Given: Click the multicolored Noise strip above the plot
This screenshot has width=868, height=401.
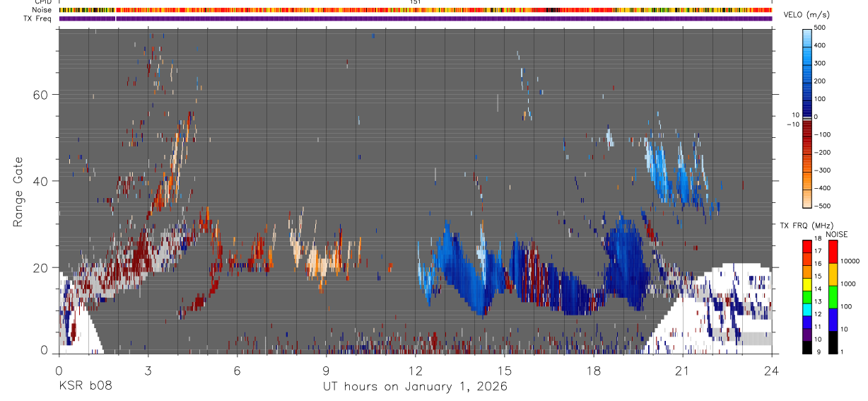Looking at the screenshot, I should pos(416,10).
